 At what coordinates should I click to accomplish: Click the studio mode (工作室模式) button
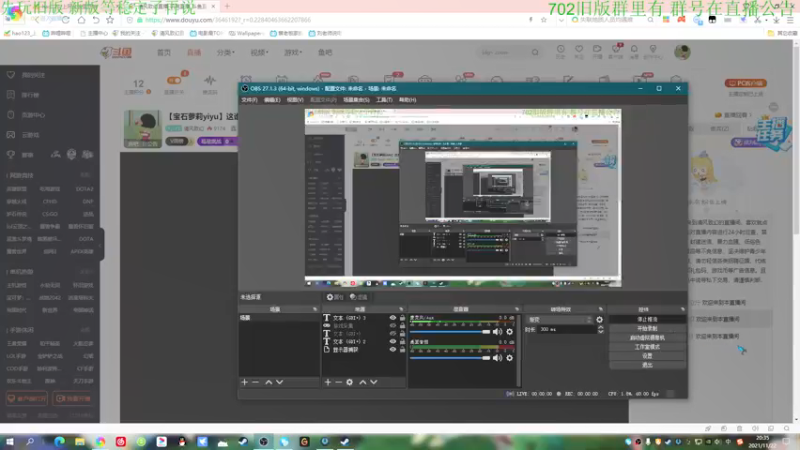point(647,347)
